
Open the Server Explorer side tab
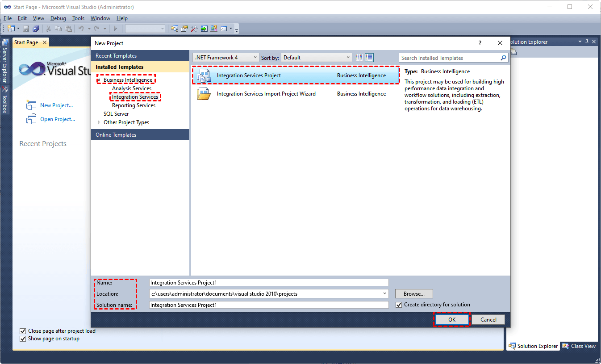5,61
